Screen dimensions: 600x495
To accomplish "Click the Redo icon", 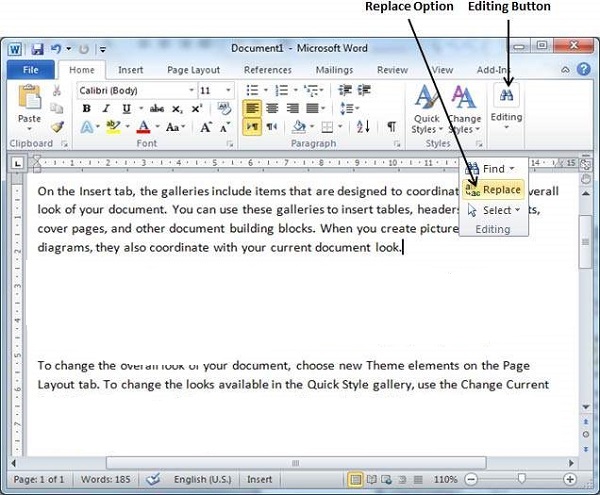I will (x=84, y=49).
